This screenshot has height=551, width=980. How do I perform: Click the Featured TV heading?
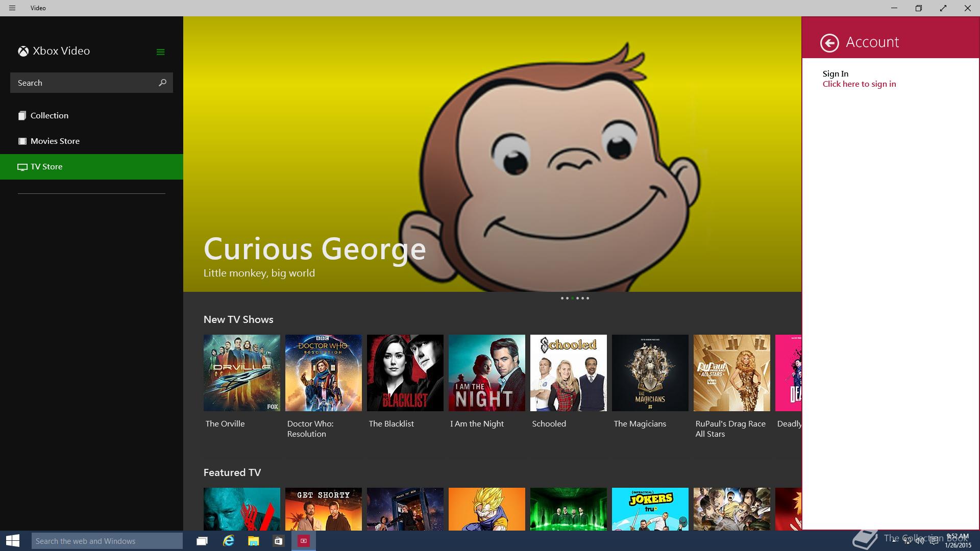[x=232, y=473]
